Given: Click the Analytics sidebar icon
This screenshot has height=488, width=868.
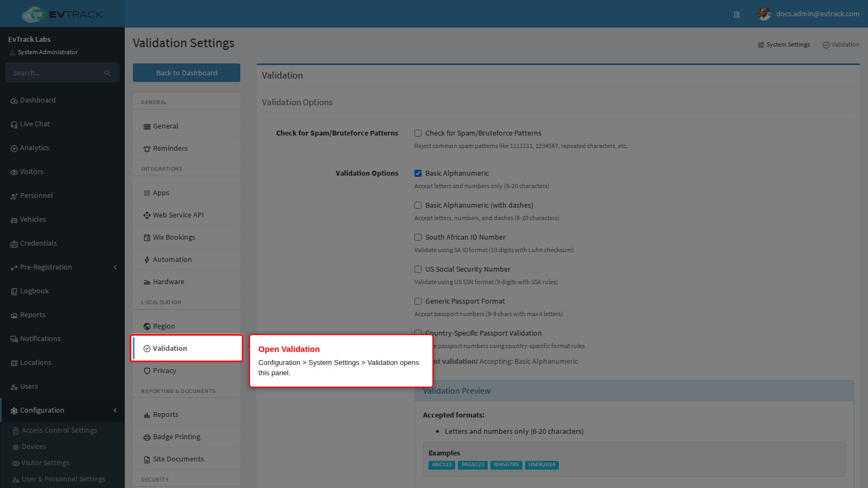Looking at the screenshot, I should [x=14, y=149].
